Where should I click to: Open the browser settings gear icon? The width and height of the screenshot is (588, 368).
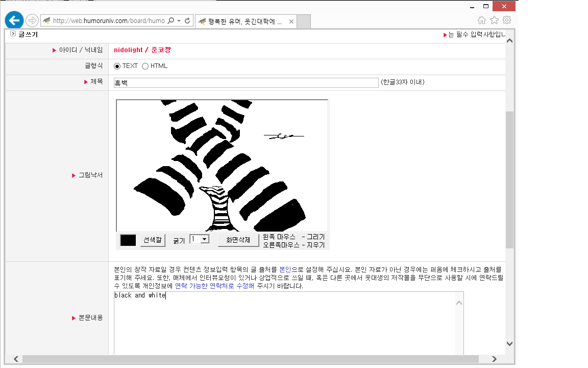(507, 20)
